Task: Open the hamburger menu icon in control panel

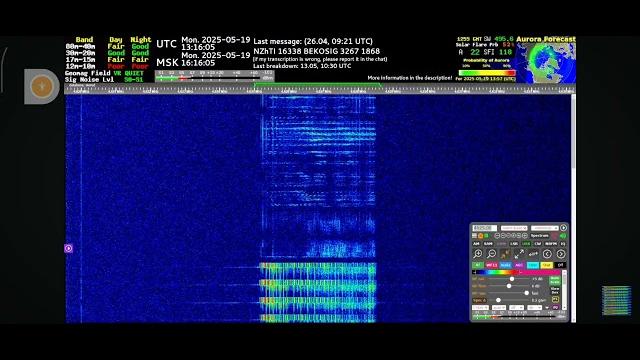Action: click(x=474, y=236)
